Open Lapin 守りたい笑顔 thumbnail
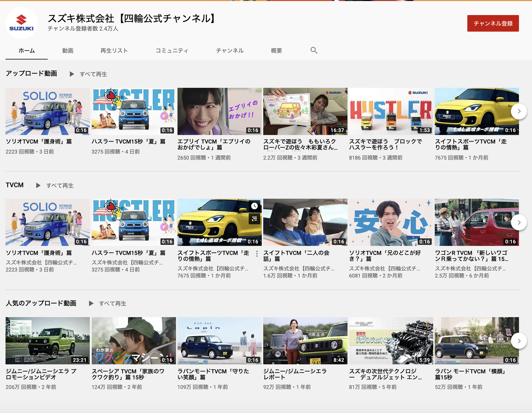The width and height of the screenshot is (532, 413). tap(219, 341)
